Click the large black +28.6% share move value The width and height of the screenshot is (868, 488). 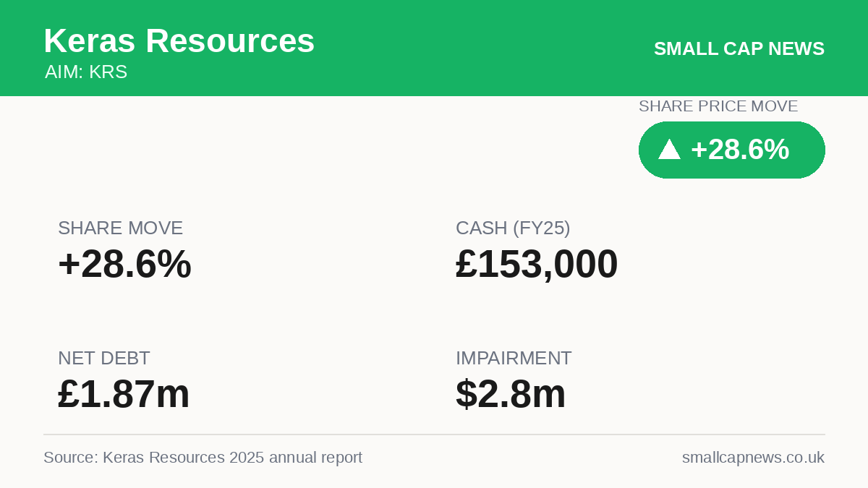(124, 264)
